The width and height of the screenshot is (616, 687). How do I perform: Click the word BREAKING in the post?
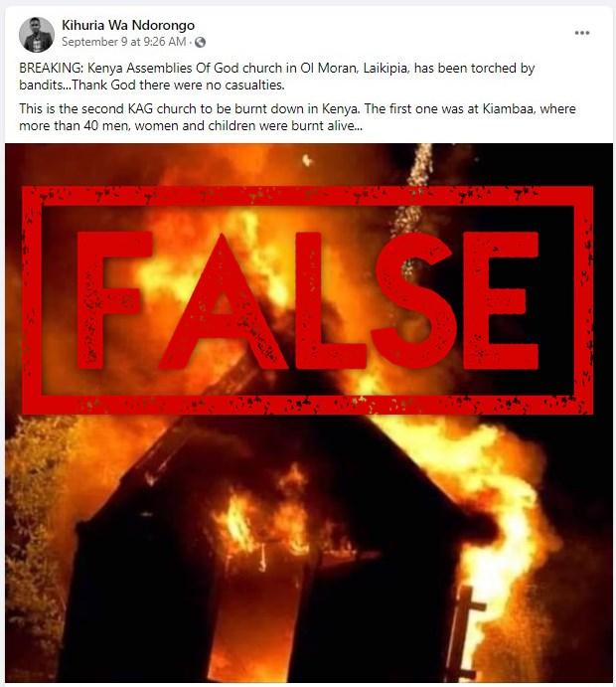point(50,69)
